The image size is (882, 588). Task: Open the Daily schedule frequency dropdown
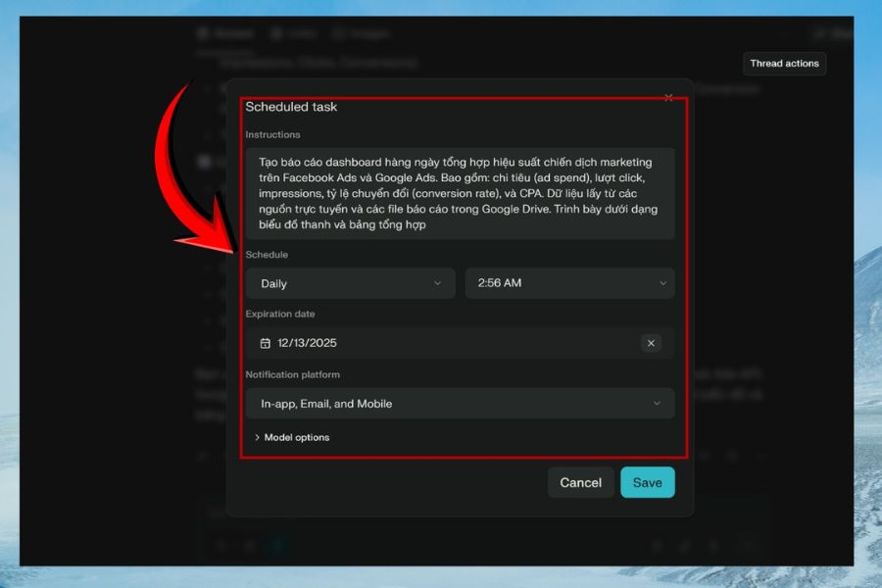(x=350, y=283)
